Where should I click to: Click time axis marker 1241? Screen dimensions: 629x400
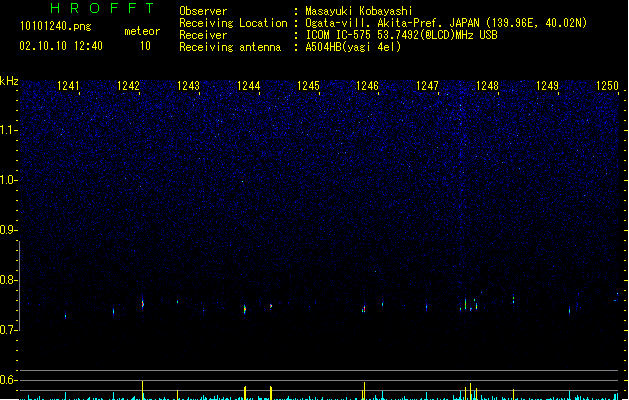[68, 86]
